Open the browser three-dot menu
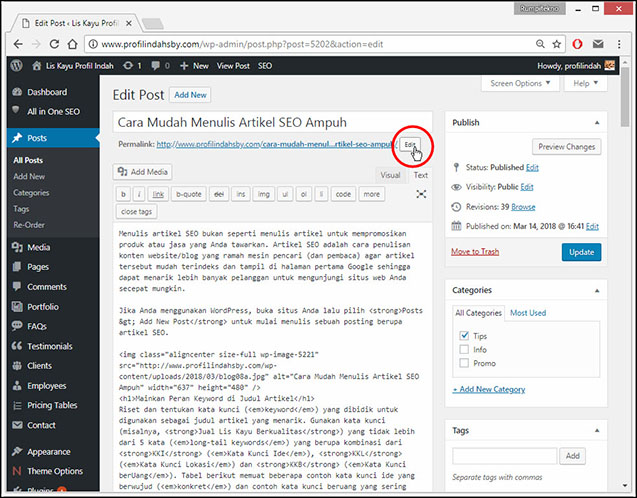The image size is (637, 498). (x=619, y=44)
